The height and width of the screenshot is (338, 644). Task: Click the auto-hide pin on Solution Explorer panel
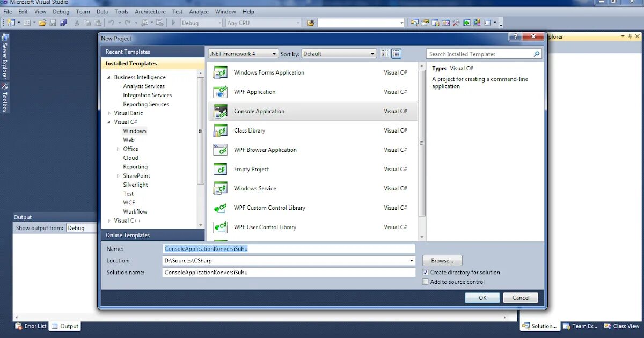coord(630,36)
